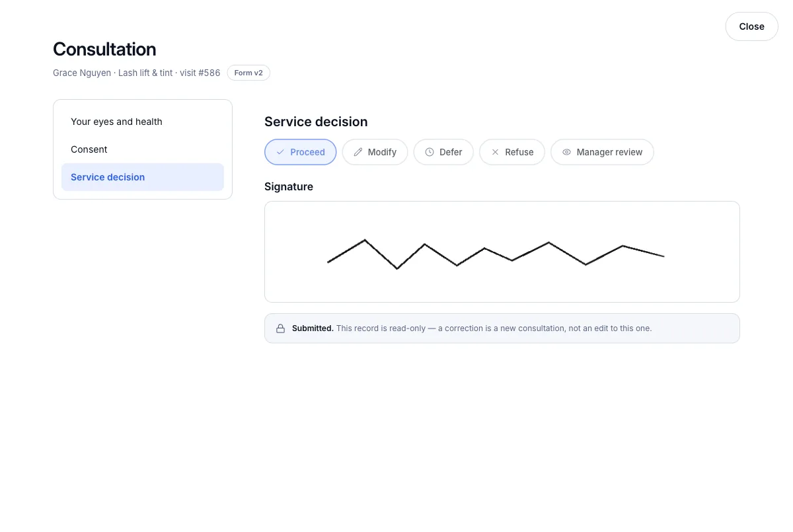Click the lock icon in the submitted notice

click(280, 328)
